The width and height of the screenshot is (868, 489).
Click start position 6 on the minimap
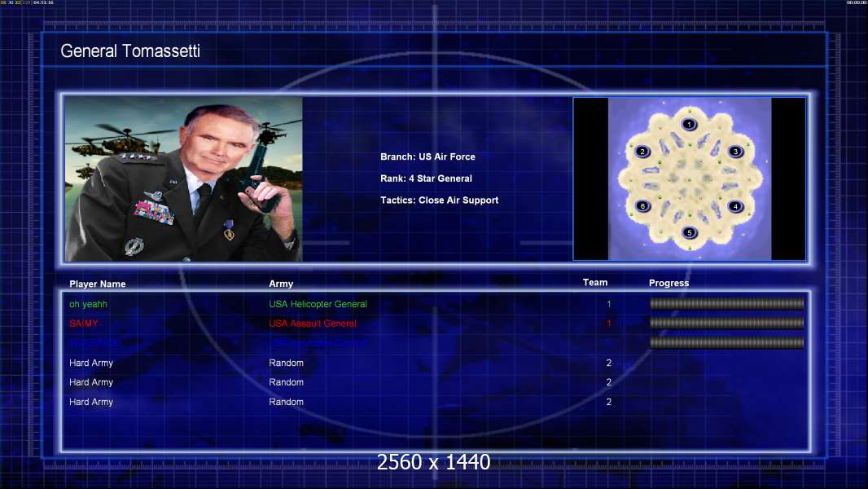[x=642, y=206]
